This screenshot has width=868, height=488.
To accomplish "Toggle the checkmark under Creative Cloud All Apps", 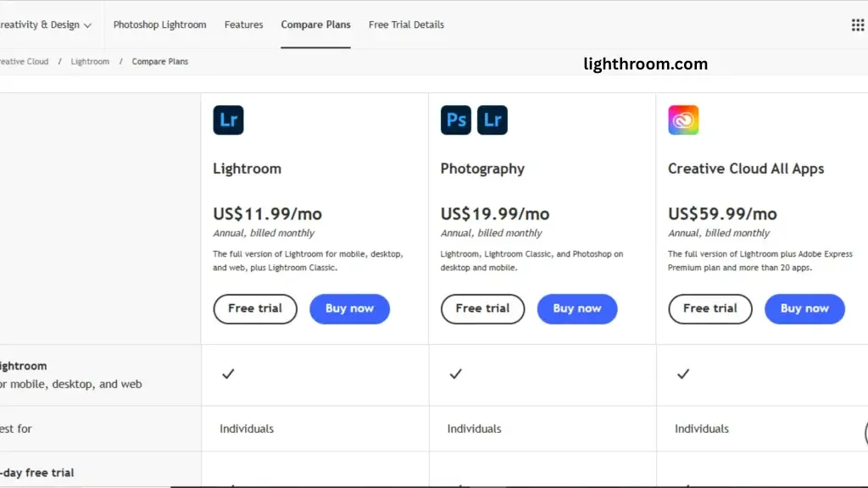I will (x=682, y=374).
